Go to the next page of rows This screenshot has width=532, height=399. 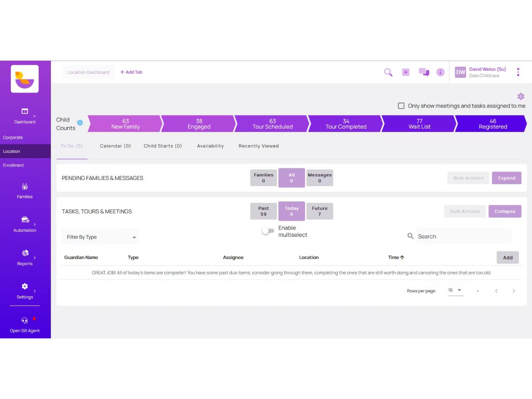[514, 291]
